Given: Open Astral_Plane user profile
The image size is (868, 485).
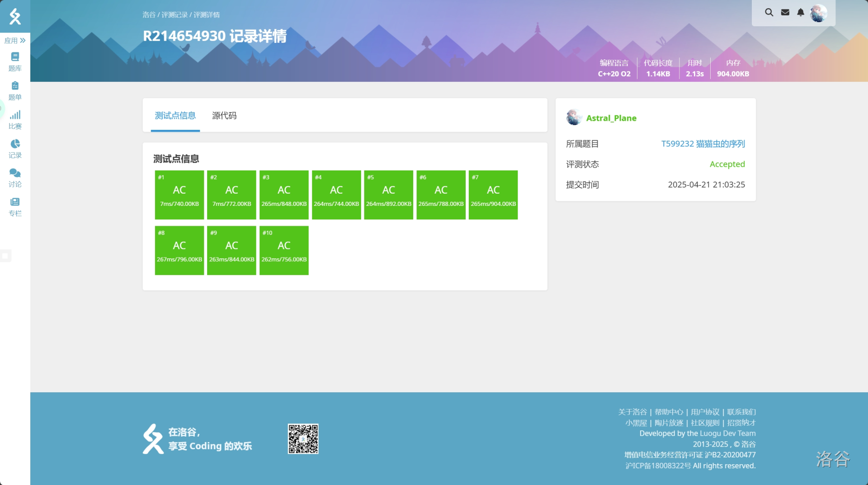Looking at the screenshot, I should point(611,118).
